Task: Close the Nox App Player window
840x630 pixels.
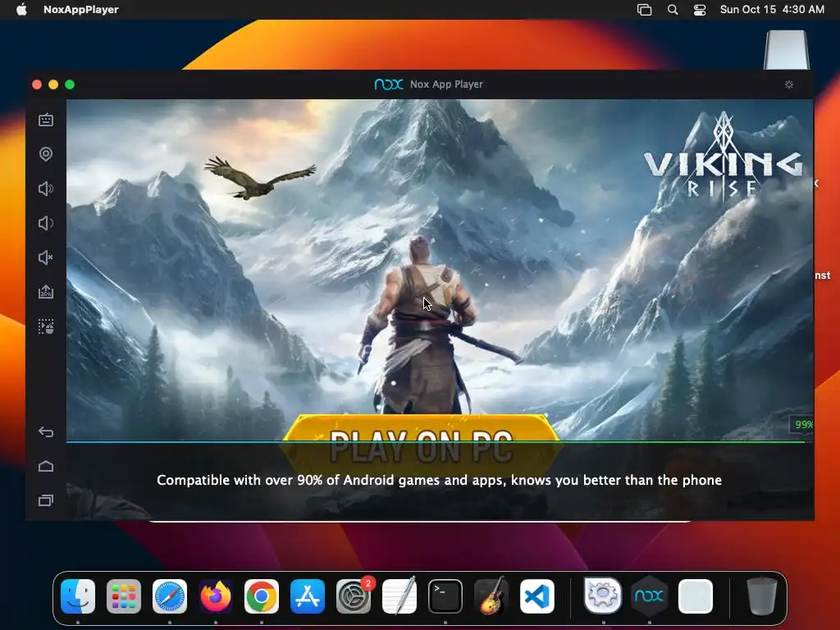Action: point(37,84)
